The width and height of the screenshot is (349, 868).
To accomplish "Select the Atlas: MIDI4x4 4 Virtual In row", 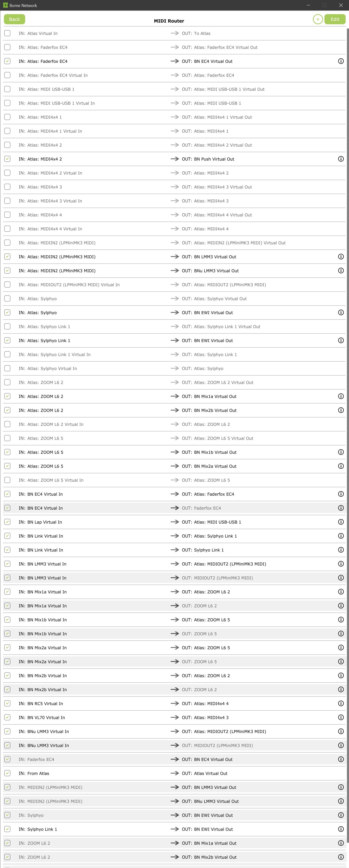I will [x=174, y=229].
